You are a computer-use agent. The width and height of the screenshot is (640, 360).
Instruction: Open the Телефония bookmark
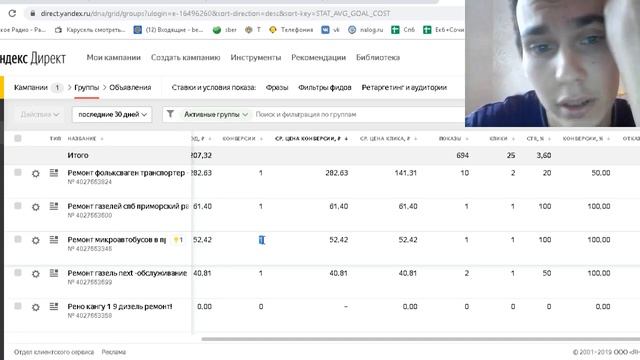pos(291,30)
